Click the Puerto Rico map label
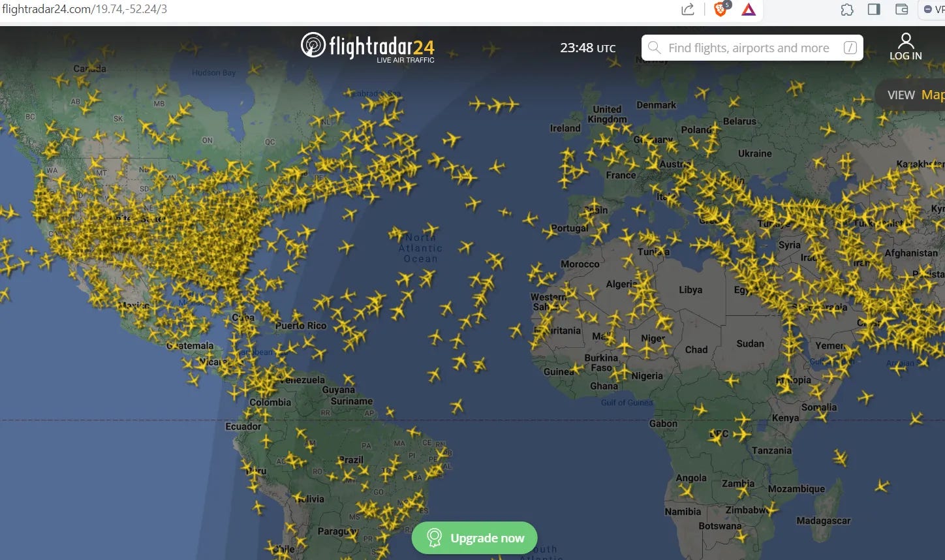 pyautogui.click(x=301, y=326)
